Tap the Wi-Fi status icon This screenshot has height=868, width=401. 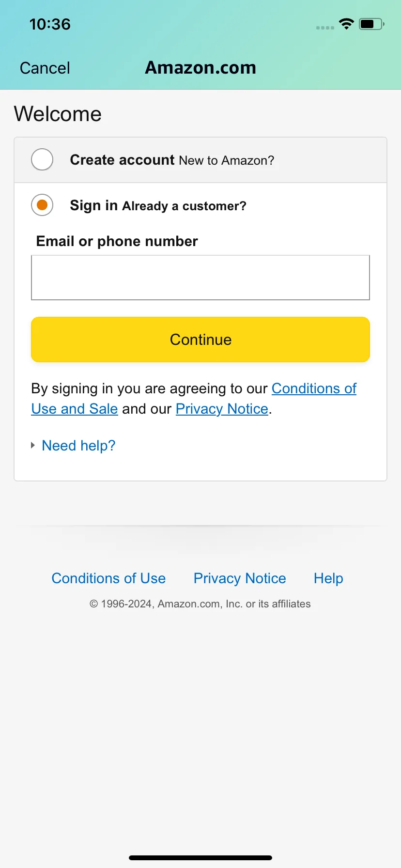[346, 24]
